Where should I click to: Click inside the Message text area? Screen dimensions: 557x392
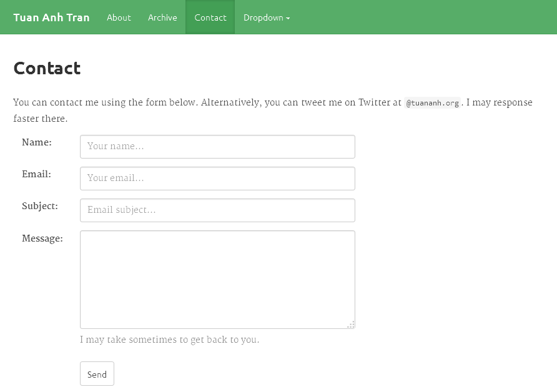click(x=217, y=279)
